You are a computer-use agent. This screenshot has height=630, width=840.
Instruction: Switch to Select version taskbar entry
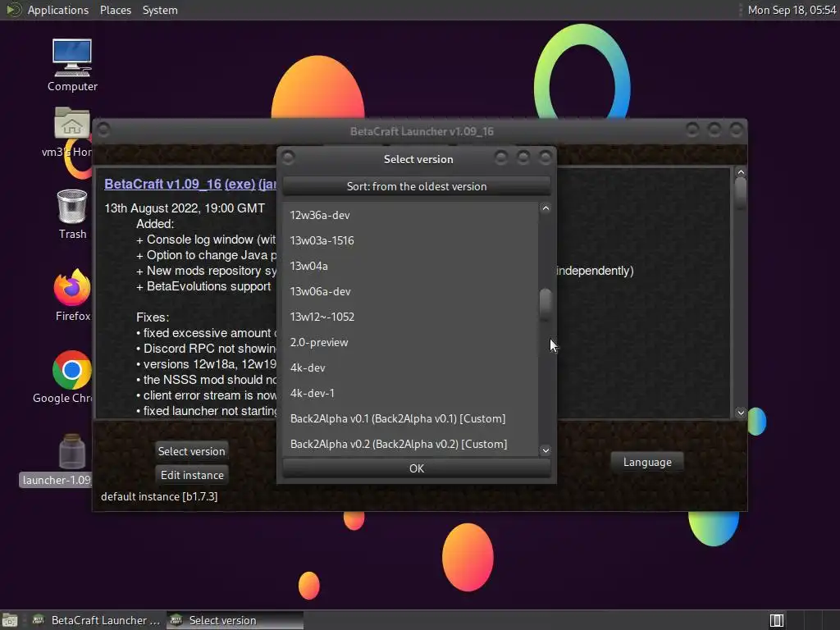pos(235,620)
